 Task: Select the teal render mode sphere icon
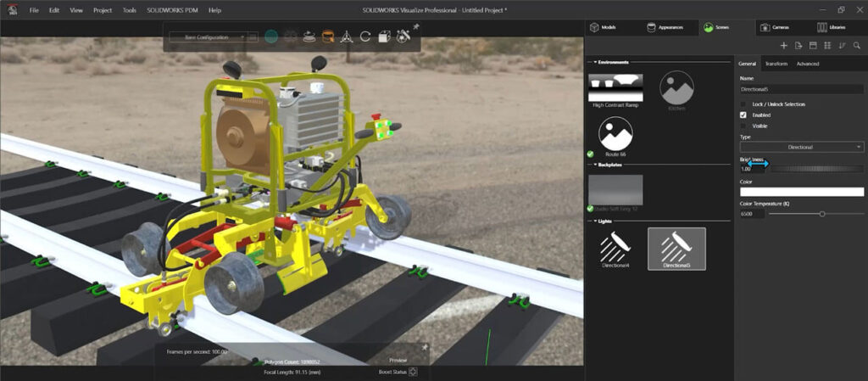pos(270,37)
